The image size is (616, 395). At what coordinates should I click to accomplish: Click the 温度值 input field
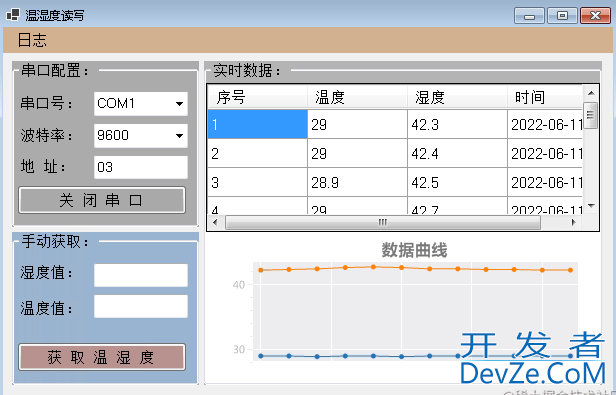coord(141,306)
